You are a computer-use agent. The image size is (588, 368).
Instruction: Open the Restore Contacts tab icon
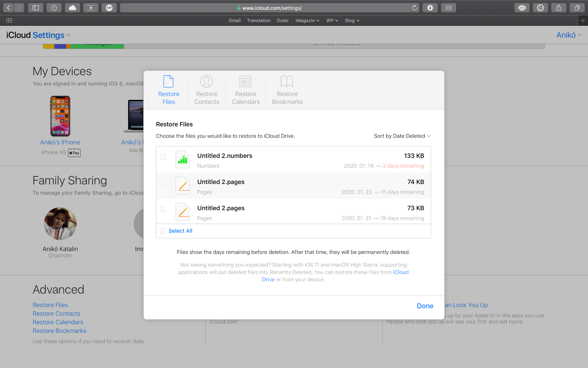pyautogui.click(x=206, y=82)
